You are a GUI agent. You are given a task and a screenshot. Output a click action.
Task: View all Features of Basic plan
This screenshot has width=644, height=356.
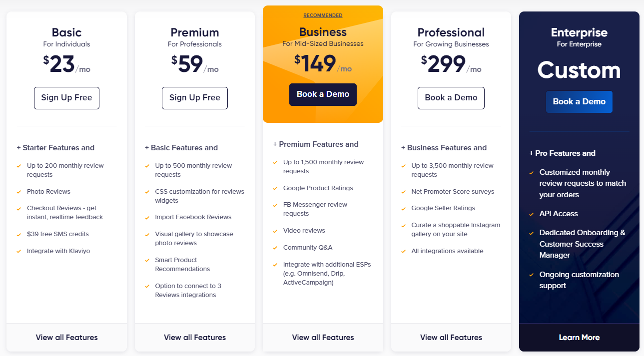(x=66, y=338)
